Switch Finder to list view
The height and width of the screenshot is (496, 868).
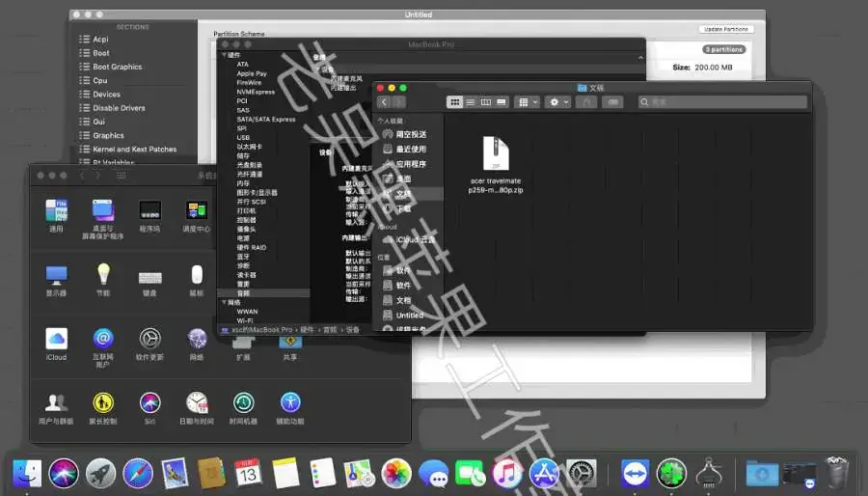tap(470, 102)
